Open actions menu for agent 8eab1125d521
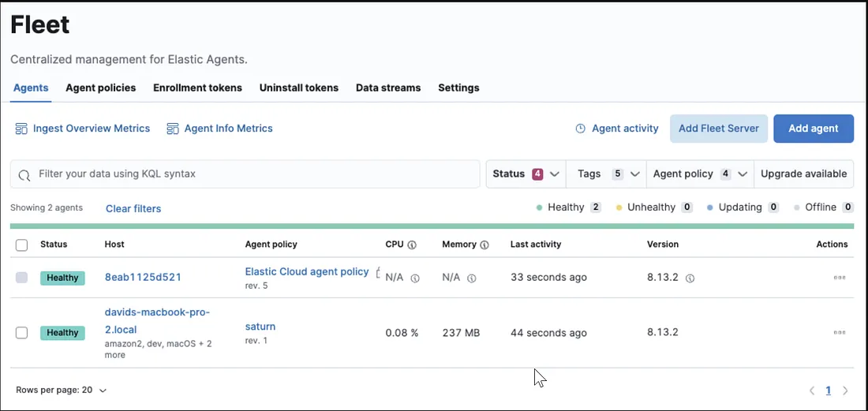Screen dimensions: 868x411 (840, 278)
